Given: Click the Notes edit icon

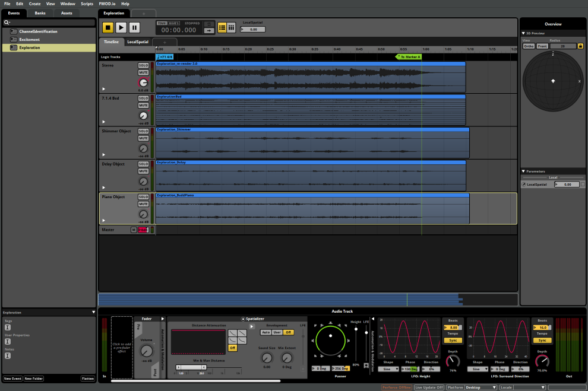Looking at the screenshot, I should (x=8, y=356).
